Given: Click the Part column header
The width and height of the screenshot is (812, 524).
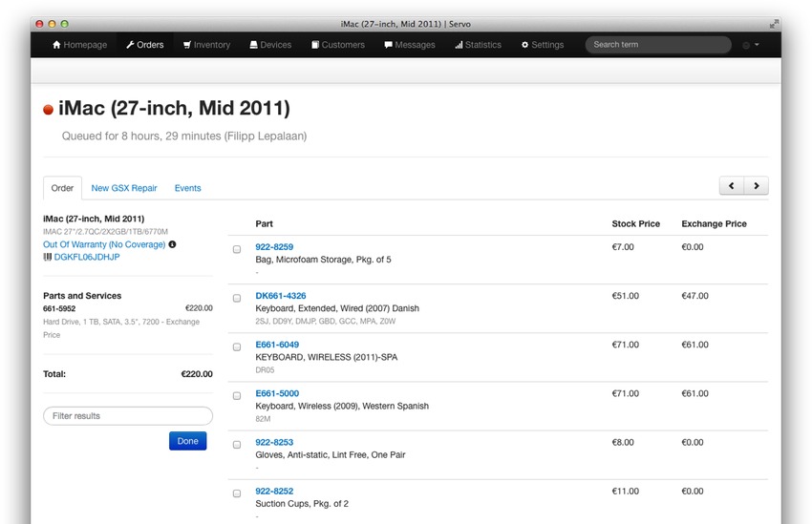Looking at the screenshot, I should point(264,223).
